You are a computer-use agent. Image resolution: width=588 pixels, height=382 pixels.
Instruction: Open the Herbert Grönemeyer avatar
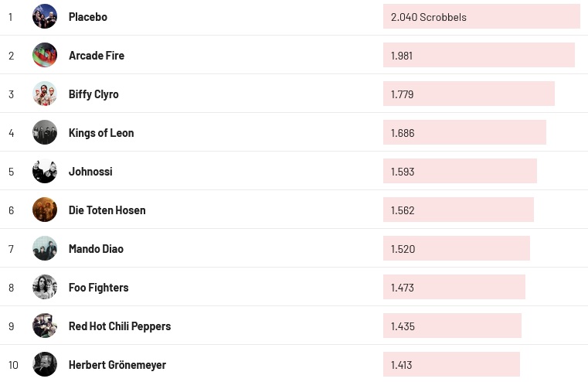[x=45, y=364]
